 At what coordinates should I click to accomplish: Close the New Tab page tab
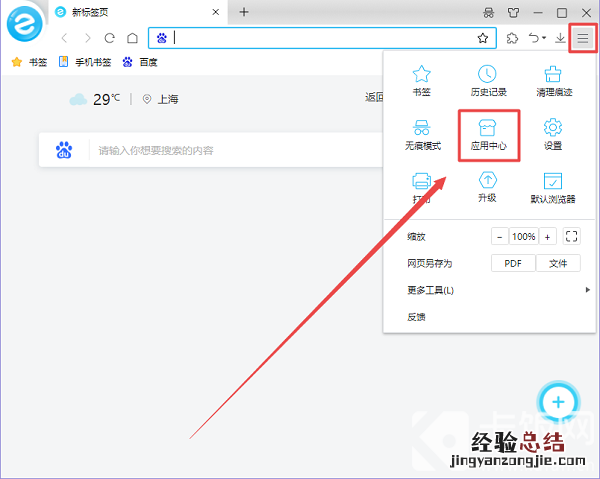coord(215,12)
